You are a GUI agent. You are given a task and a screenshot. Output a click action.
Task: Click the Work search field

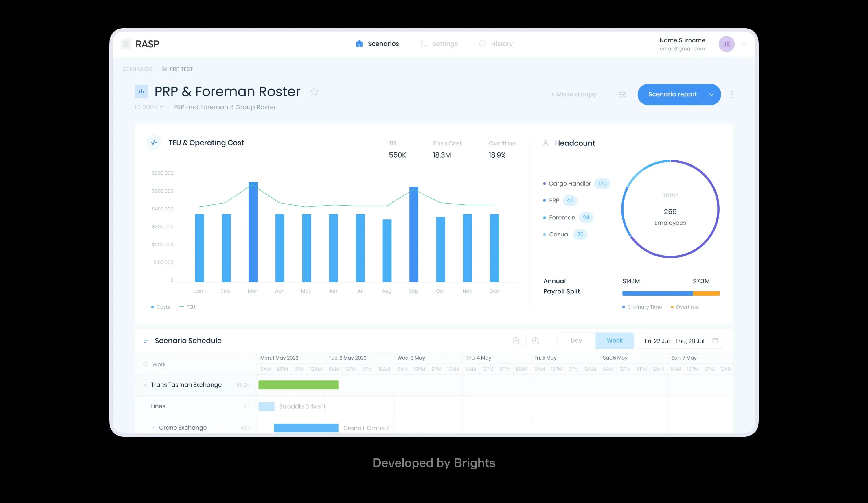click(x=196, y=364)
